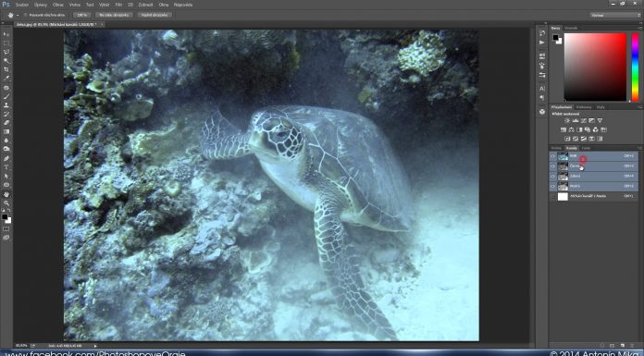Select the Pen tool

click(6, 158)
